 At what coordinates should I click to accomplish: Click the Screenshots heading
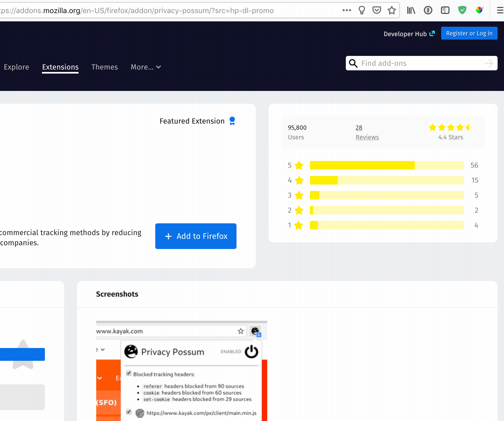tap(117, 294)
